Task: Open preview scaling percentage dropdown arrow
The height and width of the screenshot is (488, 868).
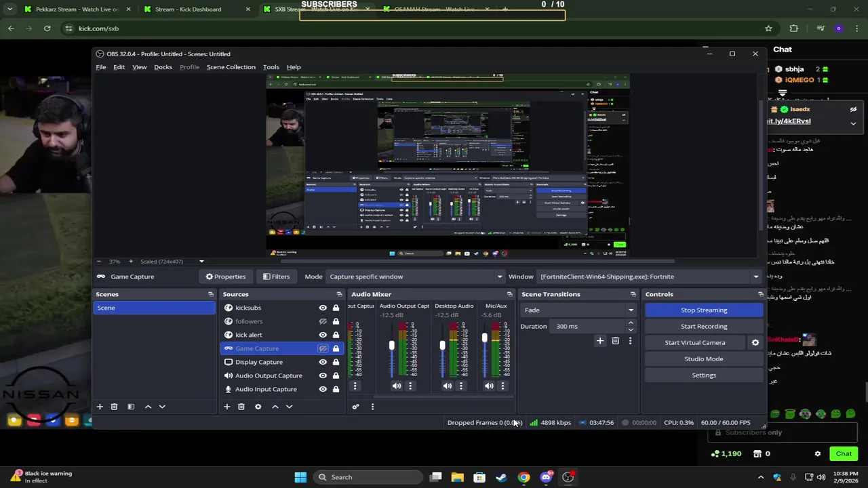Action: coord(201,262)
